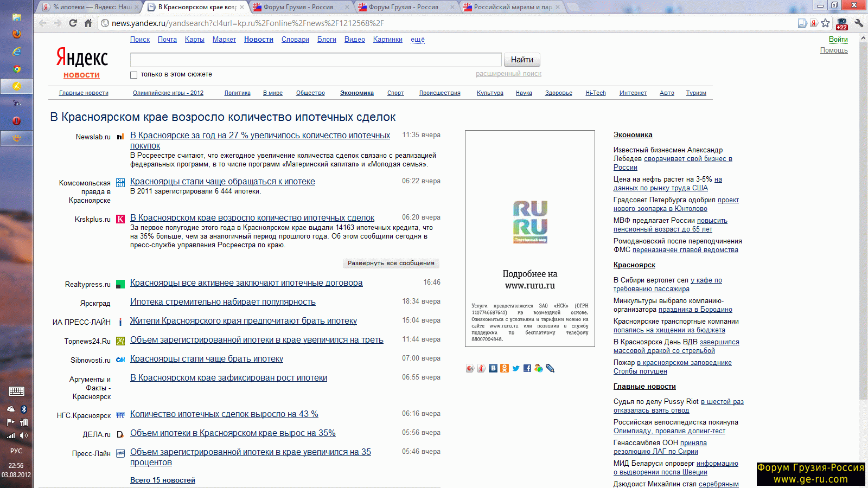
Task: Go back with the browser back arrow
Action: [43, 23]
